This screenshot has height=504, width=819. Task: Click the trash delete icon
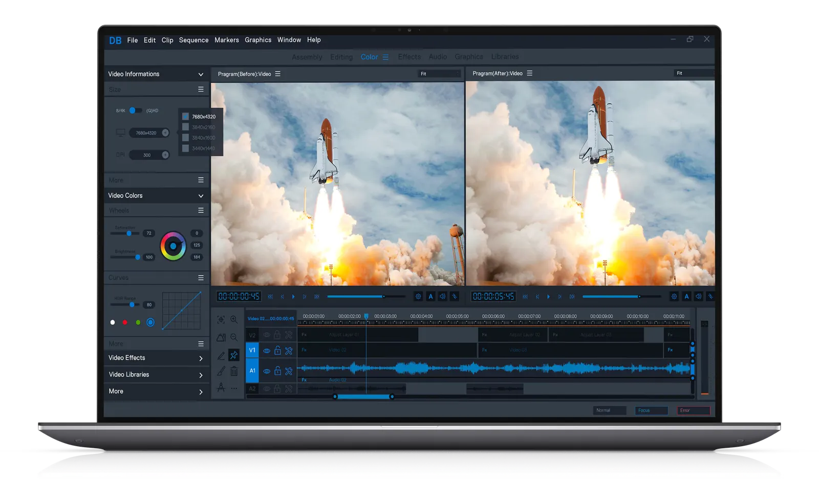coord(234,371)
